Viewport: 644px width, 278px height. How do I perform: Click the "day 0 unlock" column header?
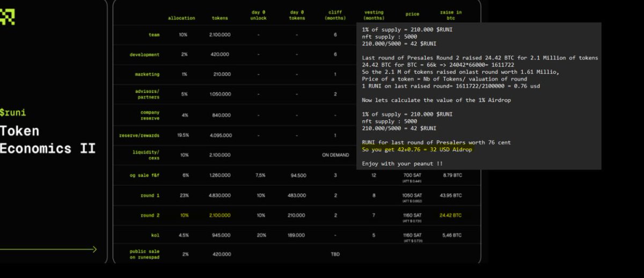[x=259, y=15]
